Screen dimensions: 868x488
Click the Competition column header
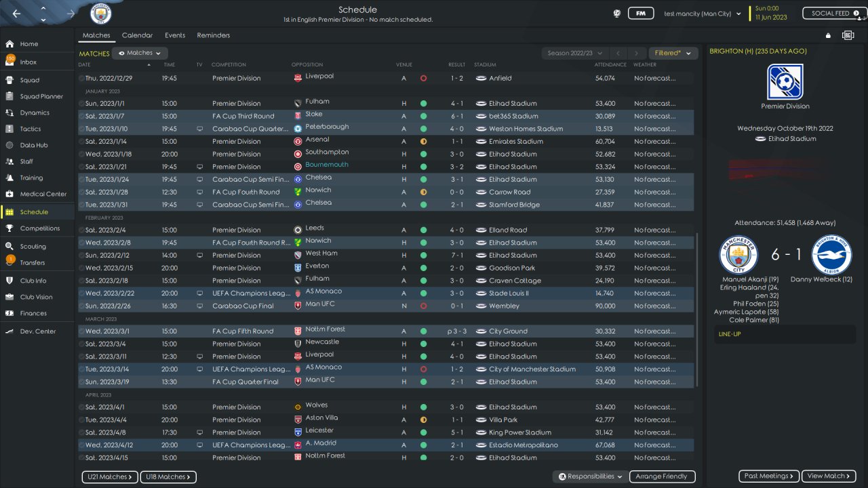click(x=229, y=65)
